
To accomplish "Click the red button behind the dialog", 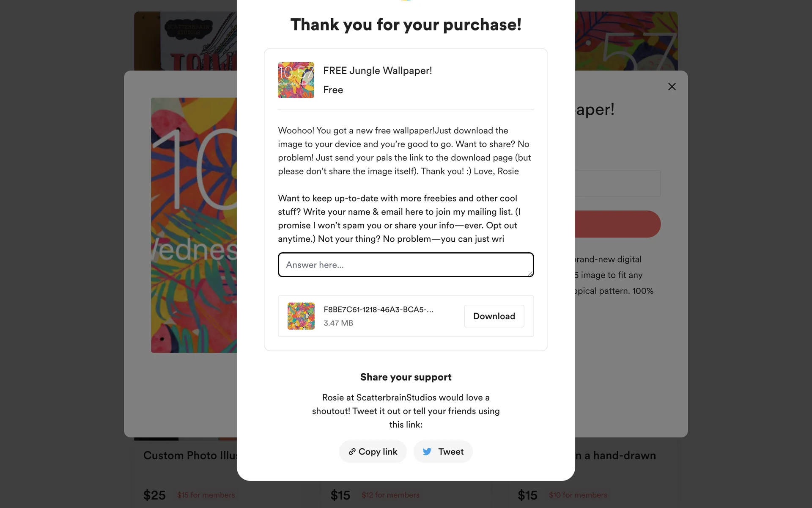I will 617,224.
